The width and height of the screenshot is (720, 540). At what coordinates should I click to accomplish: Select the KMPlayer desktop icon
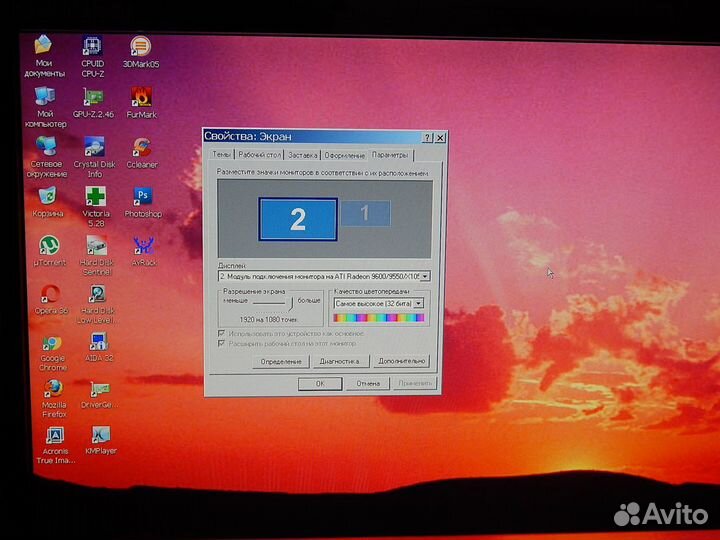[100, 435]
